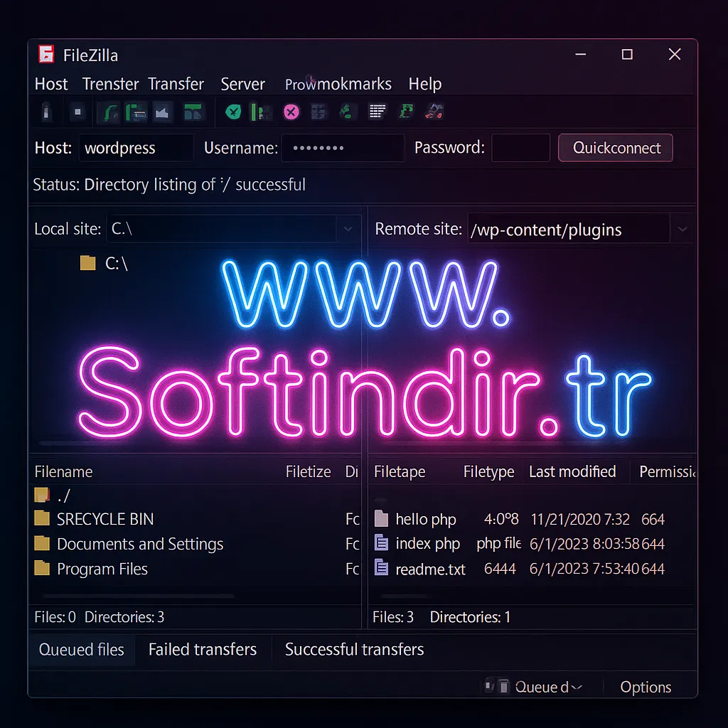The image size is (728, 728).
Task: Click the trash icon left of Queue d
Action: [x=504, y=686]
